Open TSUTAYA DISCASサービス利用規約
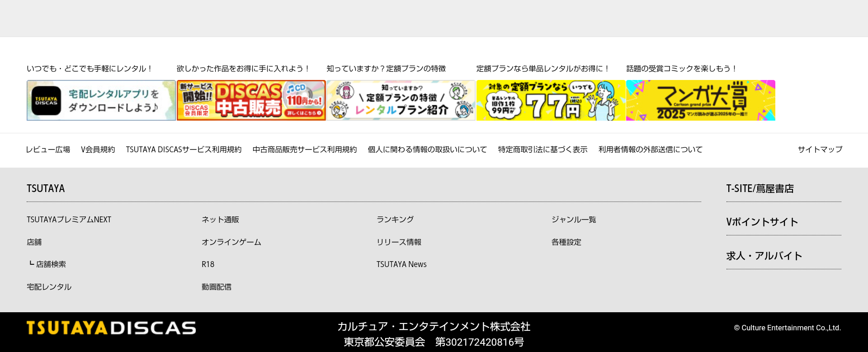The height and width of the screenshot is (352, 868). coord(184,150)
